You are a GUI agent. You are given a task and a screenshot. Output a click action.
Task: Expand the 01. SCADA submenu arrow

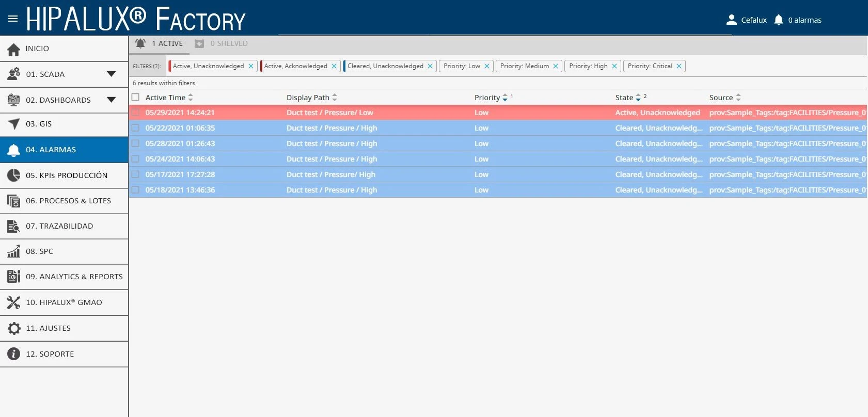(112, 74)
